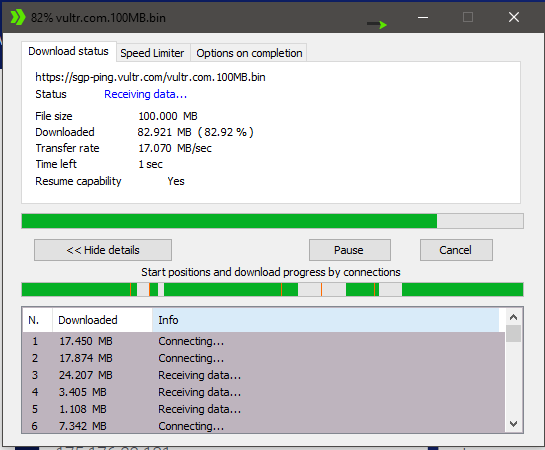Screen dimensions: 545x450
Task: Click the IDM green arrow title icon
Action: coord(18,17)
